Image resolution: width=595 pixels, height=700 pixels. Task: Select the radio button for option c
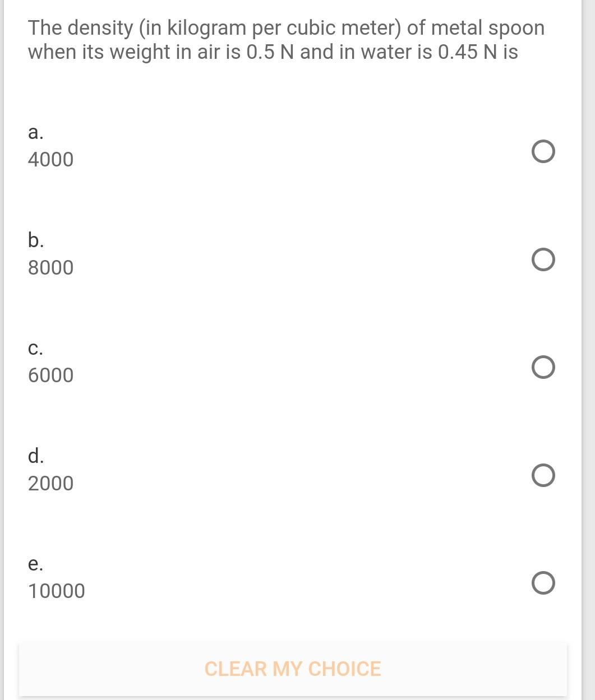pos(543,367)
